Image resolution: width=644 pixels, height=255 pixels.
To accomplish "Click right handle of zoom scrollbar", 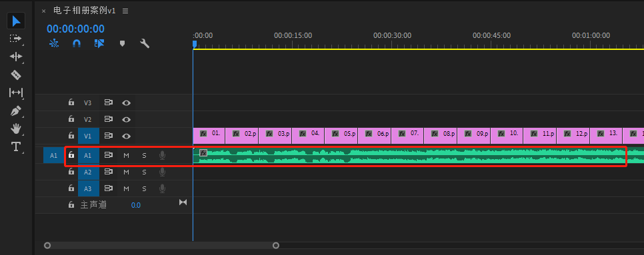I will (276, 246).
